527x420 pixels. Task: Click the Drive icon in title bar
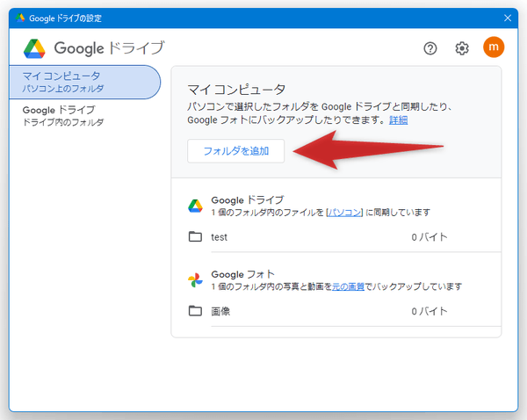[20, 18]
